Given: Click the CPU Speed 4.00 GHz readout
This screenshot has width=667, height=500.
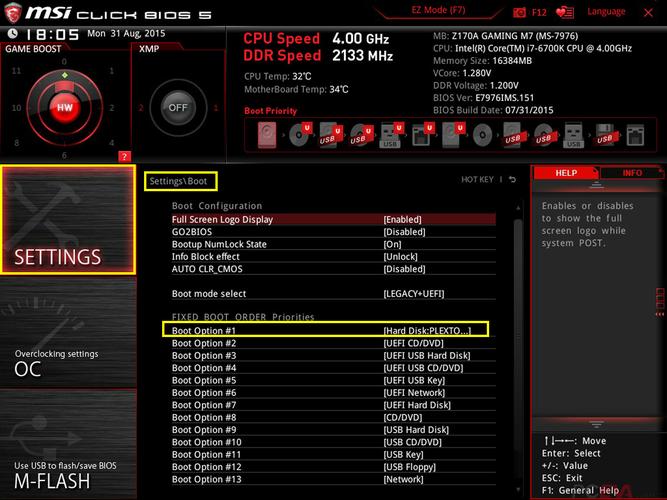Looking at the screenshot, I should click(x=316, y=39).
